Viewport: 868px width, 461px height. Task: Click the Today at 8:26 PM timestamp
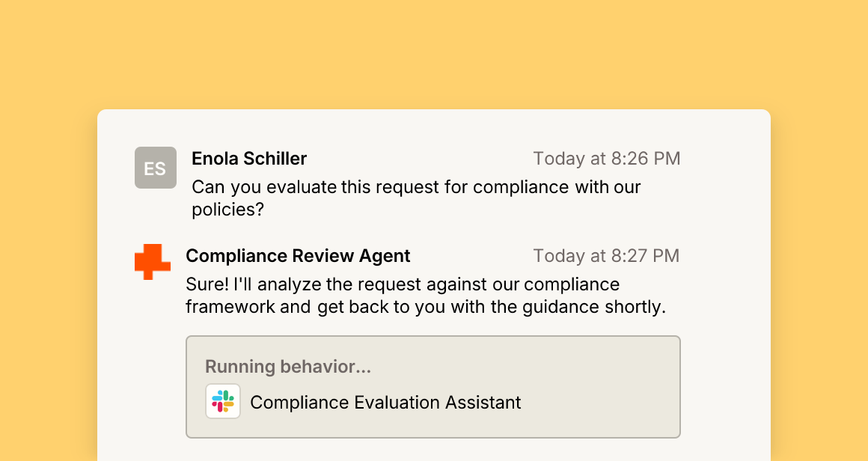pos(607,158)
